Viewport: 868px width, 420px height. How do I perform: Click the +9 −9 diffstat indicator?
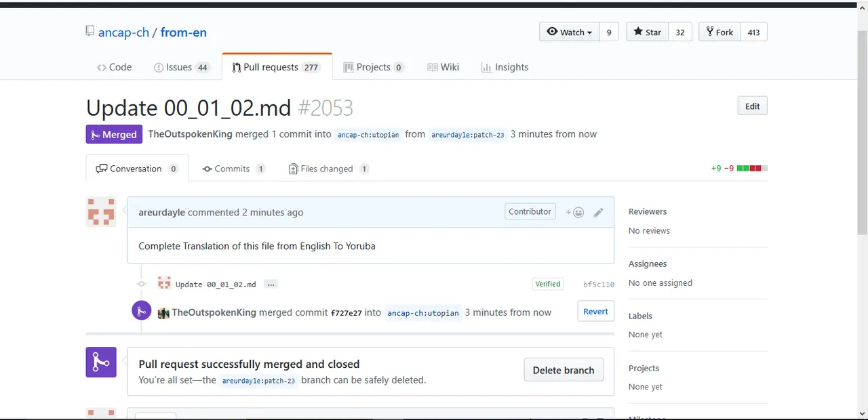(x=739, y=168)
